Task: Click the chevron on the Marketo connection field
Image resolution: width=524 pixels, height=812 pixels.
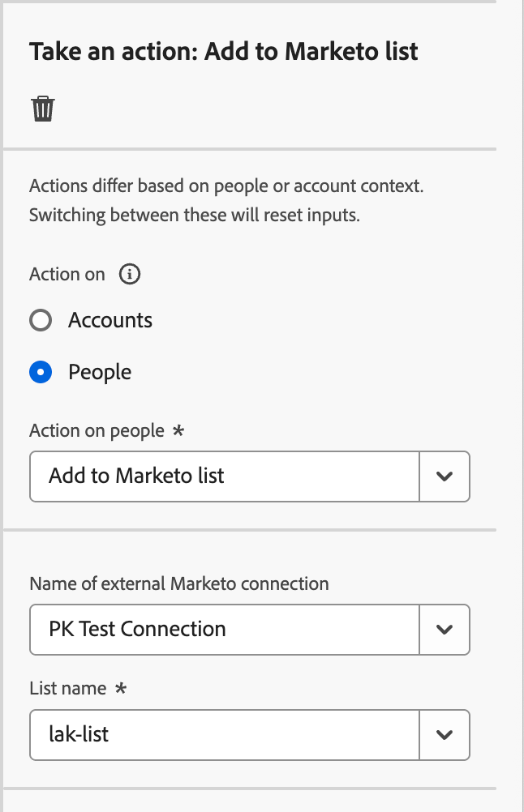Action: click(445, 630)
